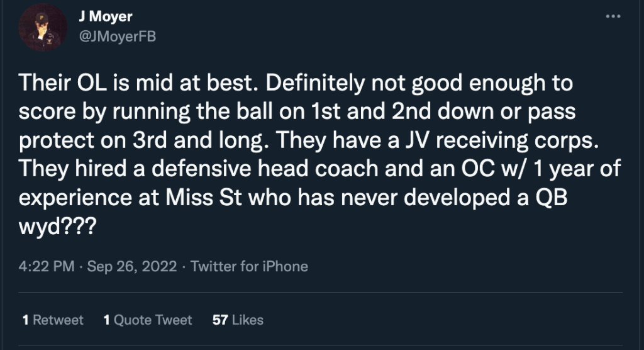Open the Twitter for iPhone source link

point(249,266)
